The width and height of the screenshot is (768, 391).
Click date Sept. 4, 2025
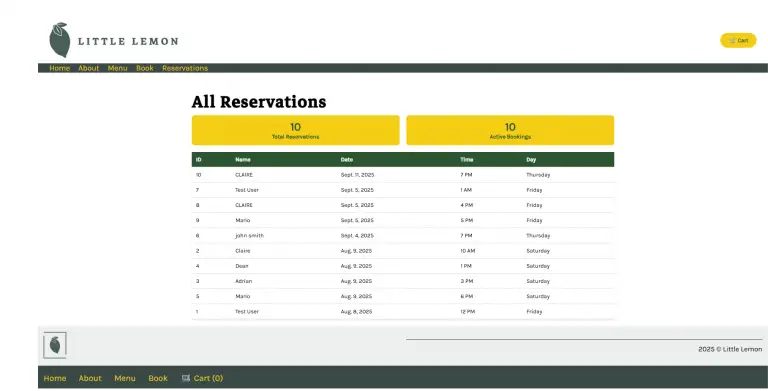(x=357, y=236)
